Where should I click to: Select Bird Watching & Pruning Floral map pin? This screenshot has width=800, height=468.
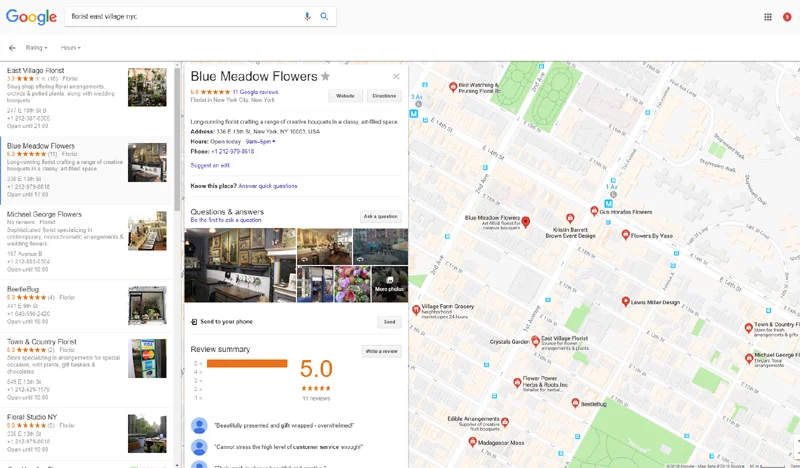click(453, 87)
